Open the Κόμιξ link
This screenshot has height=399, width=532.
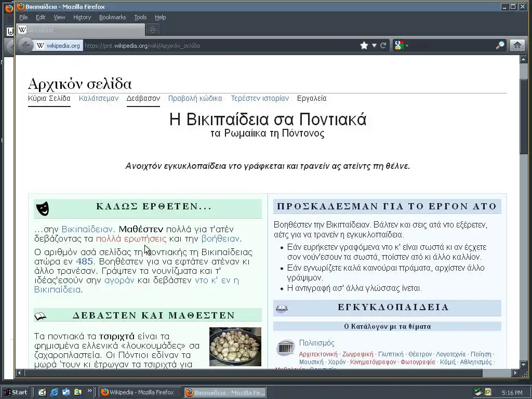447,362
